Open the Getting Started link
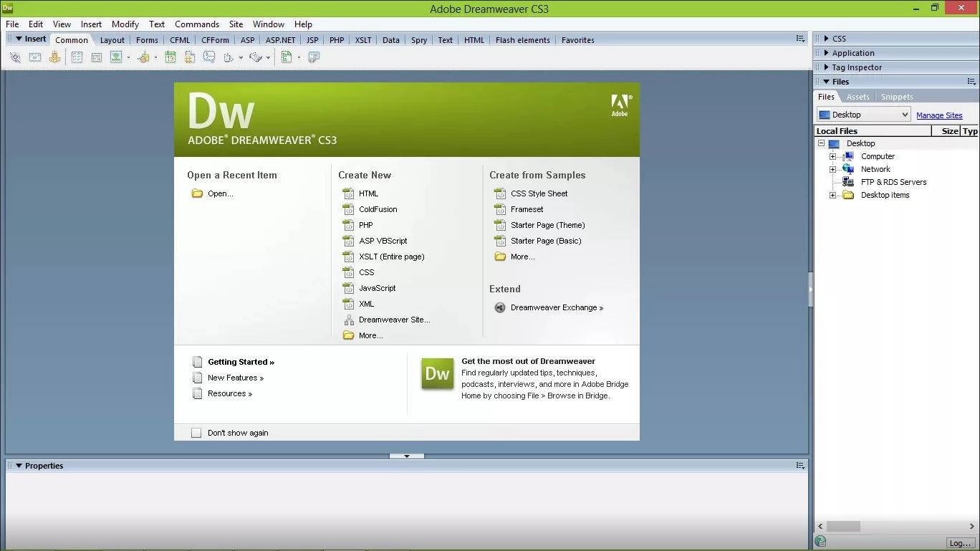 coord(241,362)
